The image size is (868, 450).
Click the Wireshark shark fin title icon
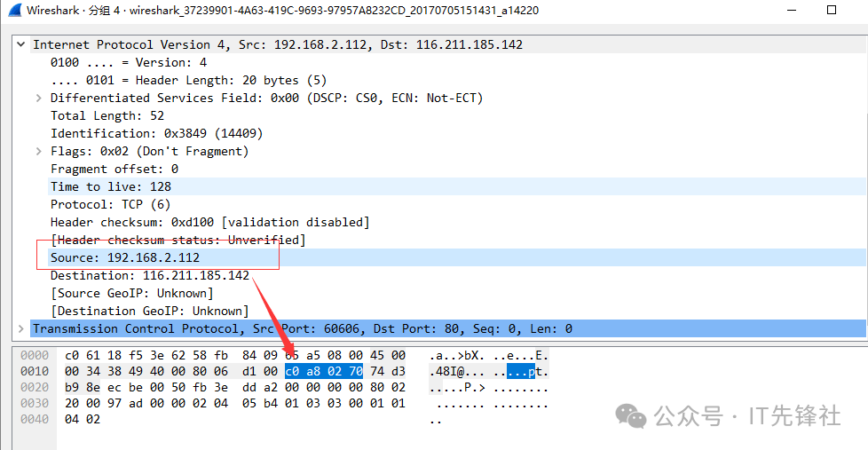12,11
